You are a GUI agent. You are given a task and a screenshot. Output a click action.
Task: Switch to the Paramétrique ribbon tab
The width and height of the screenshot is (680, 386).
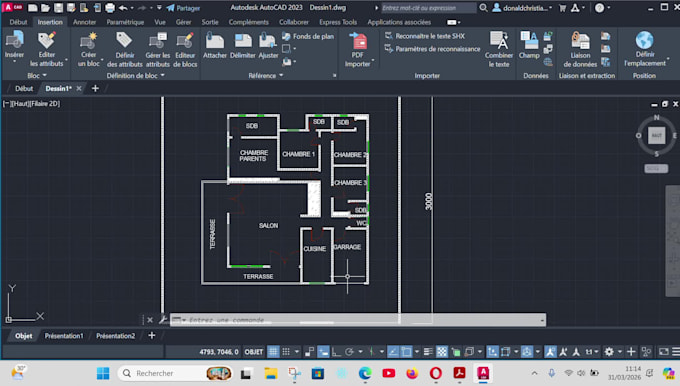pos(125,22)
